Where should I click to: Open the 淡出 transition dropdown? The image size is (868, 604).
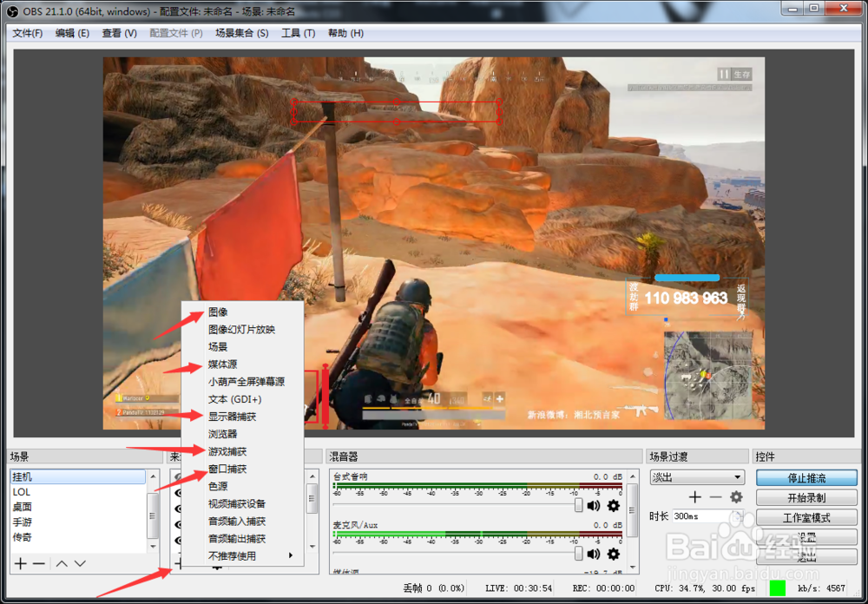[697, 477]
